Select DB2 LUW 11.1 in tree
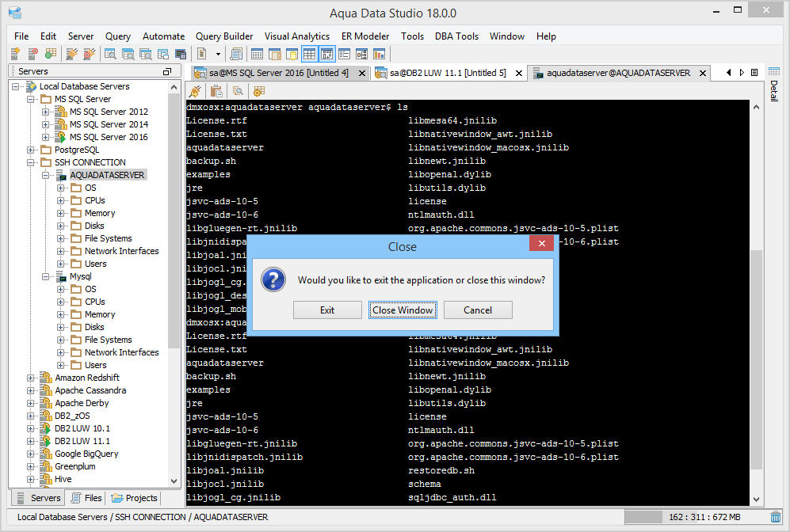Viewport: 790px width, 532px height. 82,441
